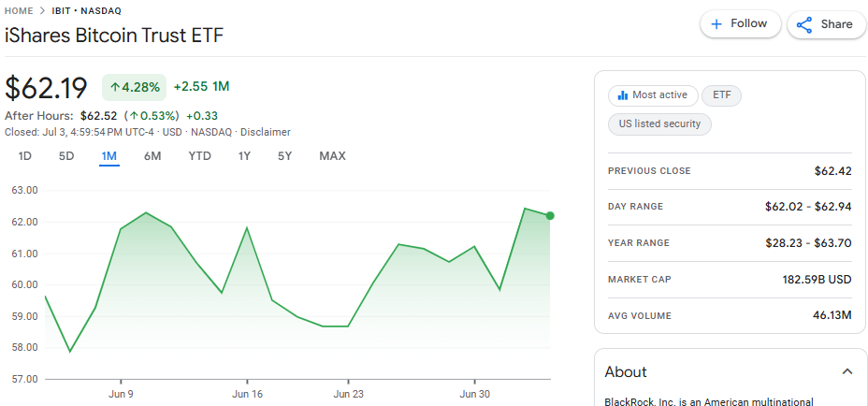The width and height of the screenshot is (868, 406).
Task: Click the breadcrumb chevron separator
Action: point(43,10)
